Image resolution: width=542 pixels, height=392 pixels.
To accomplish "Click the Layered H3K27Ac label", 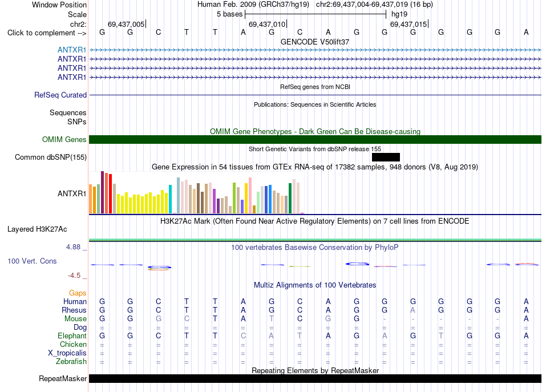I will [x=37, y=229].
